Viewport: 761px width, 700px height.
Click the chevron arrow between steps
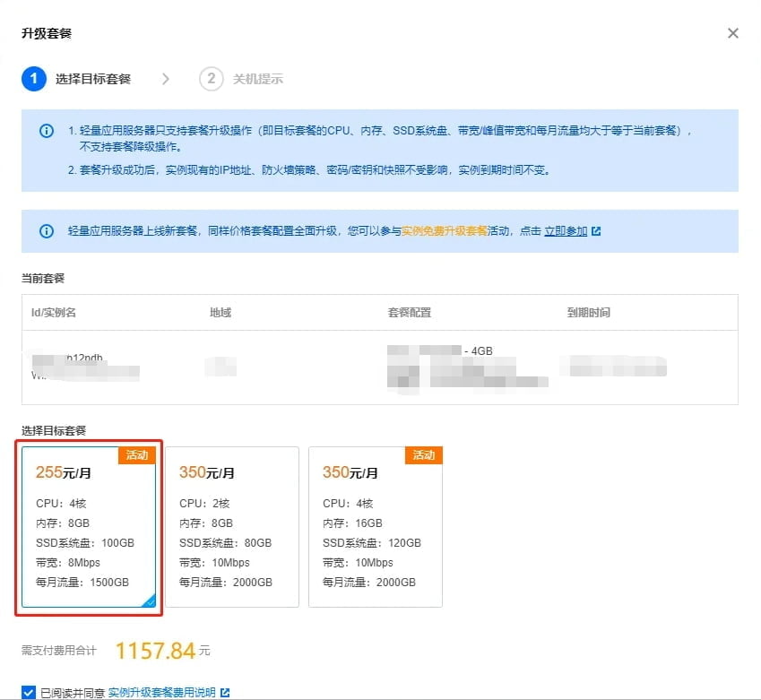[166, 79]
